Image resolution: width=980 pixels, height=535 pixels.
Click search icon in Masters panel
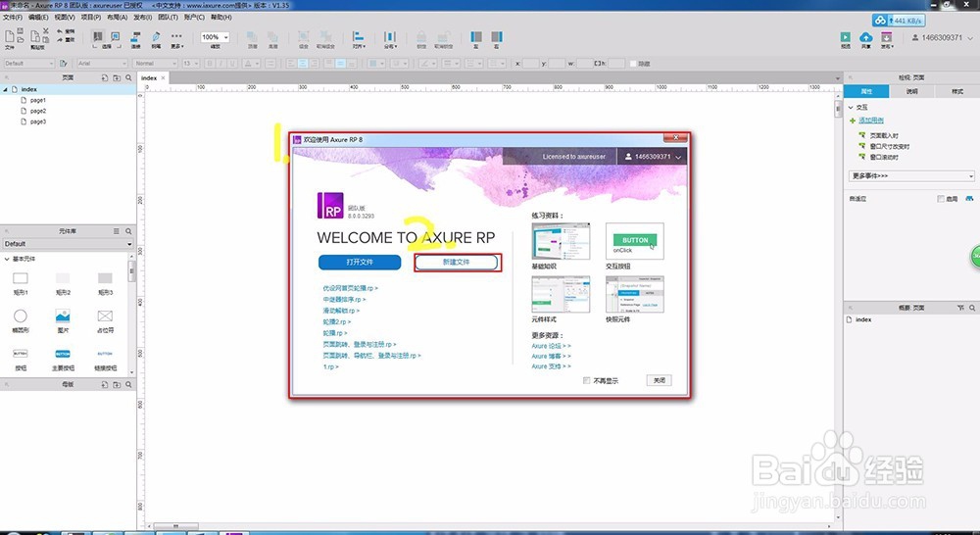tap(128, 385)
